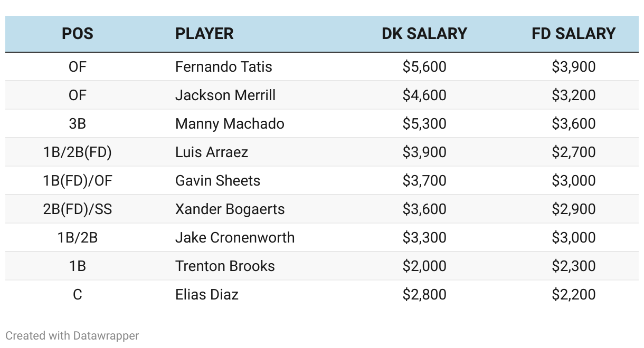644x348 pixels.
Task: Select Luis Arraez's name cell
Action: (212, 152)
